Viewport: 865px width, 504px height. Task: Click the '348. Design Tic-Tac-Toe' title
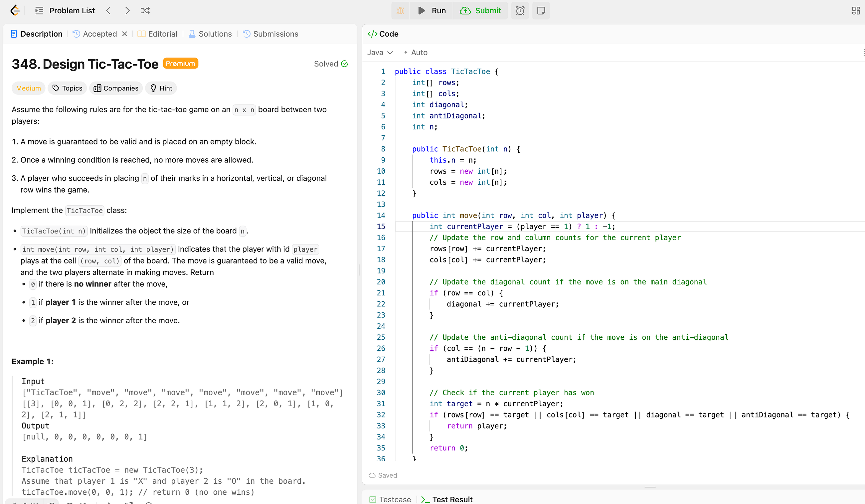coord(85,64)
